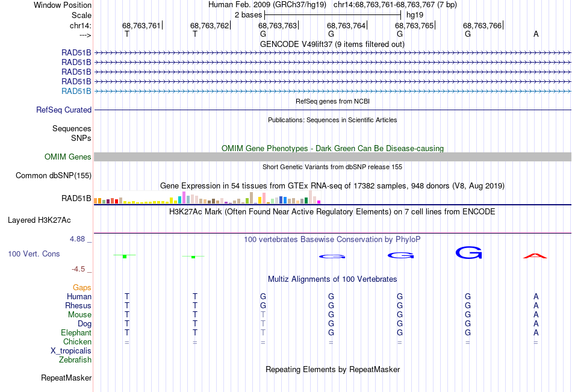The image size is (572, 392).
Task: Open '100 vertebrates Basewise Conservation by PhyloP' title
Action: (x=332, y=240)
